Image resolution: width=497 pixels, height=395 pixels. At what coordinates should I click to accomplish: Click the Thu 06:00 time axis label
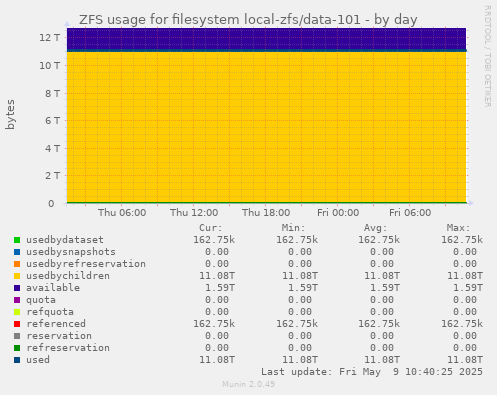122,213
